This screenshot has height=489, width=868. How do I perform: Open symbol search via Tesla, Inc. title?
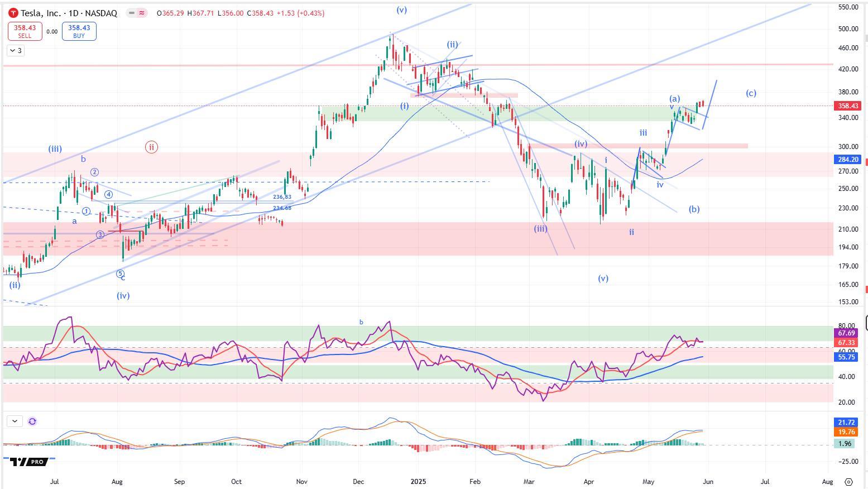69,13
